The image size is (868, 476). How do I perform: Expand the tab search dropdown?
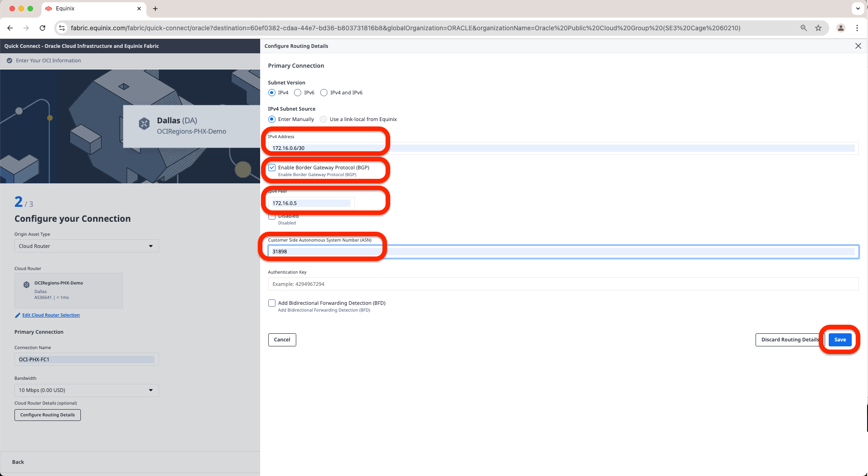858,9
